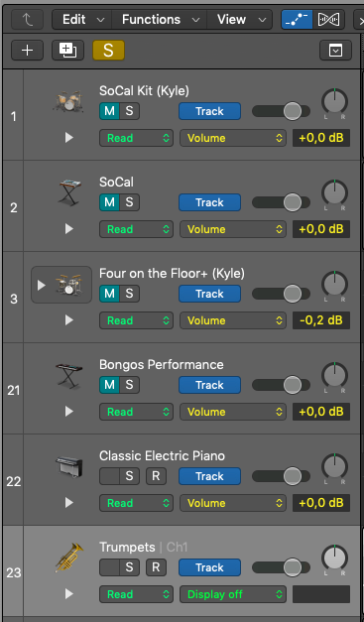
Task: Open Volume parameter dropdown on Bongos Performance
Action: 233,412
